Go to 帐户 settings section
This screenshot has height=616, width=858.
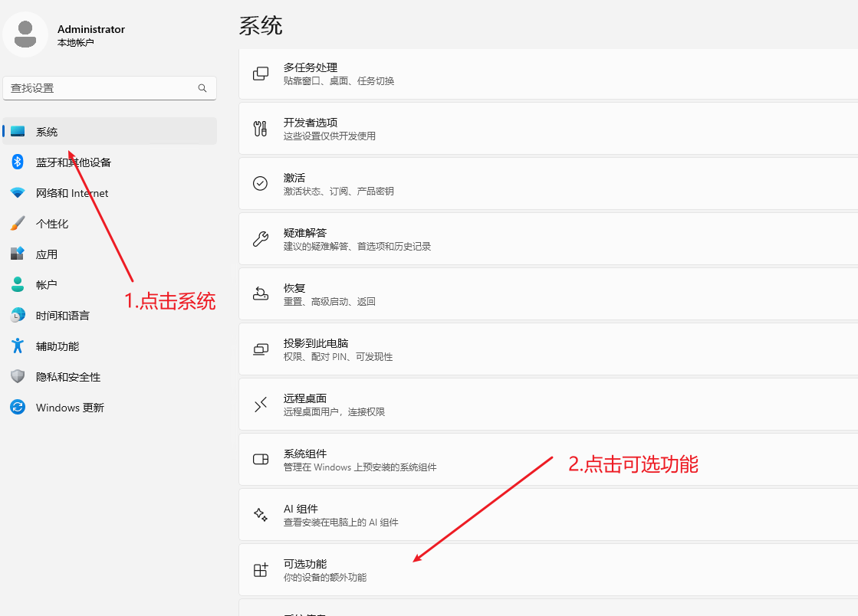pyautogui.click(x=47, y=285)
